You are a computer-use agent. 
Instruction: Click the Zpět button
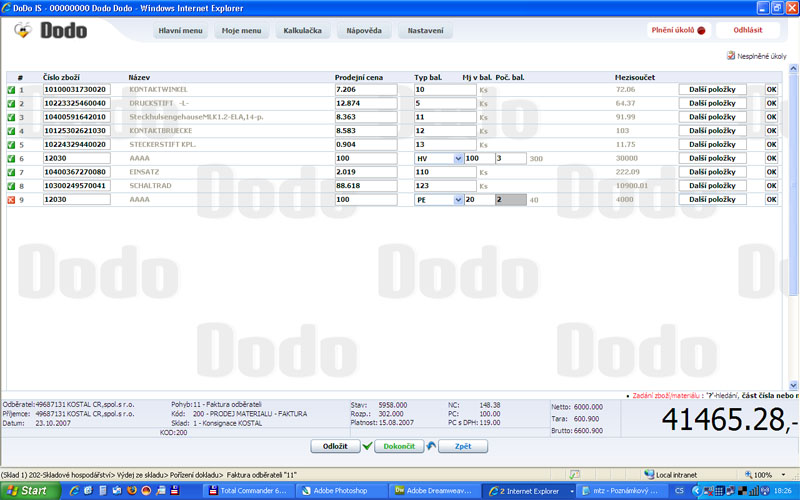click(463, 446)
